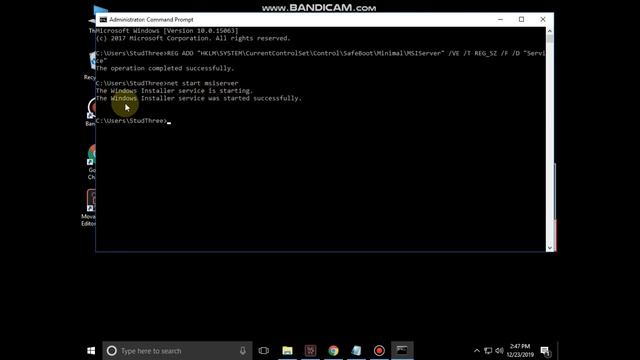The width and height of the screenshot is (640, 360).
Task: Open the notepad-like app in taskbar
Action: click(356, 351)
